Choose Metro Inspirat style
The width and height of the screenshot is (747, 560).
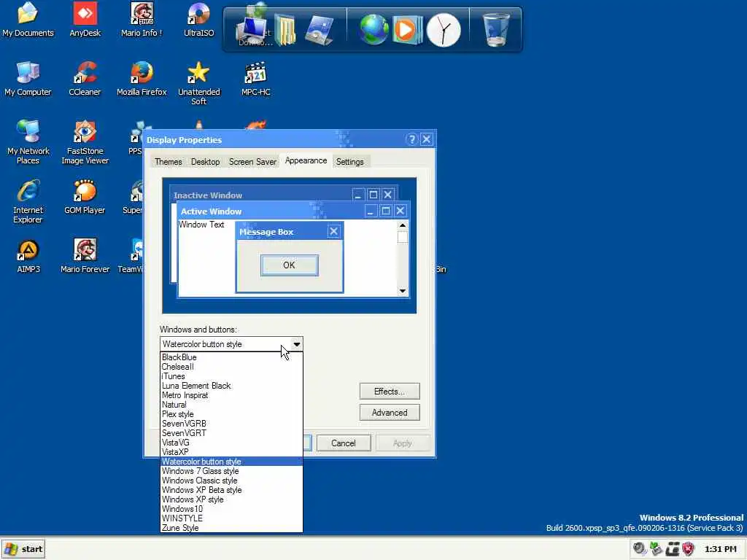(231, 395)
